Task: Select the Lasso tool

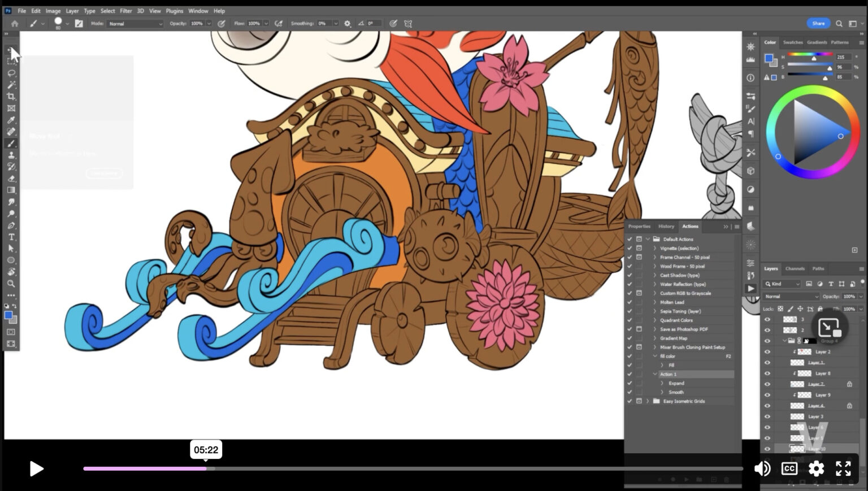Action: coord(11,73)
